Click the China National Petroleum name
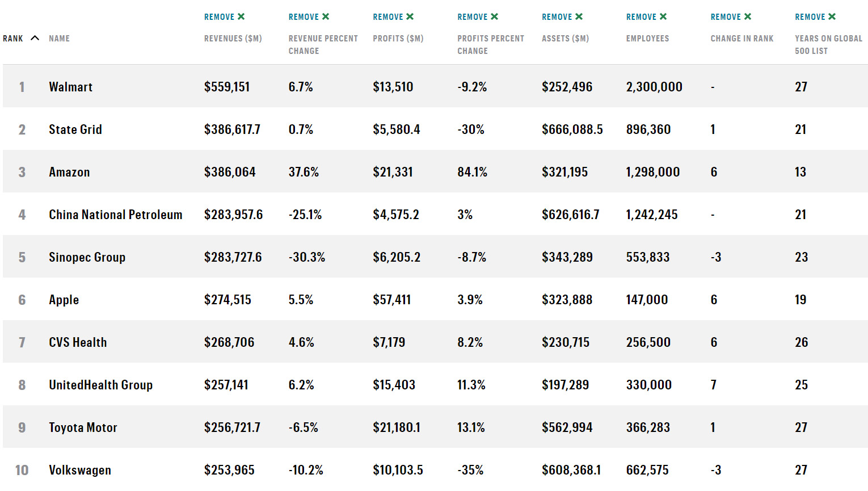This screenshot has height=491, width=868. [115, 215]
